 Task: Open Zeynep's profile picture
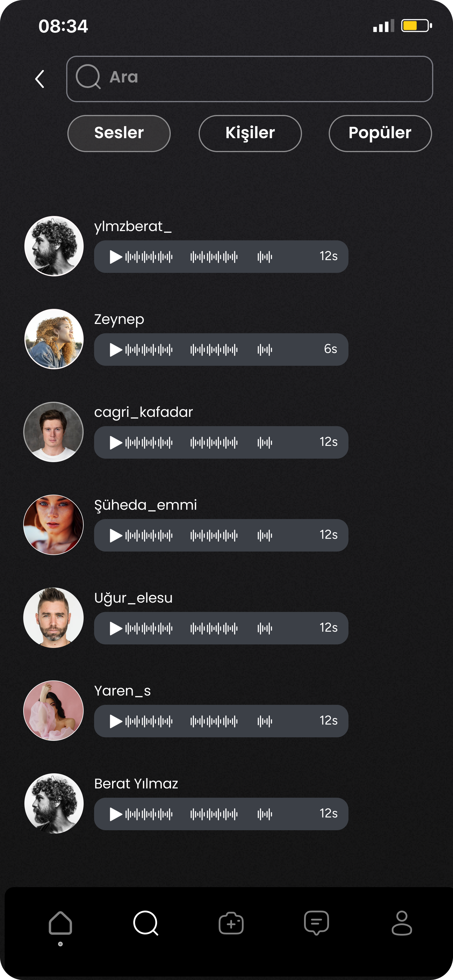click(54, 338)
